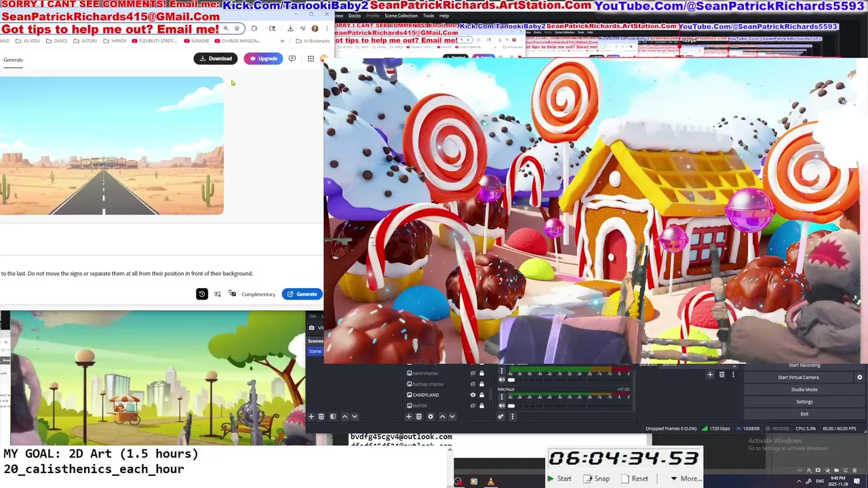Open the DANCE bookmark folder
Image resolution: width=868 pixels, height=488 pixels.
pyautogui.click(x=58, y=41)
